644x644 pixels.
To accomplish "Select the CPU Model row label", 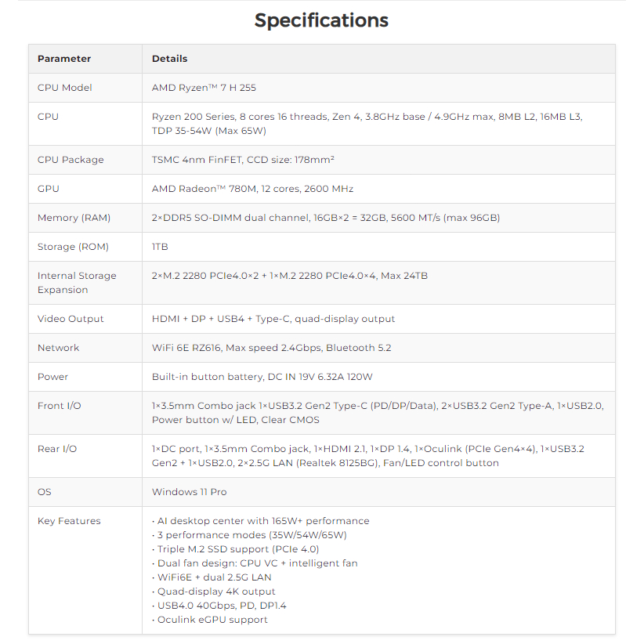I will pos(64,88).
